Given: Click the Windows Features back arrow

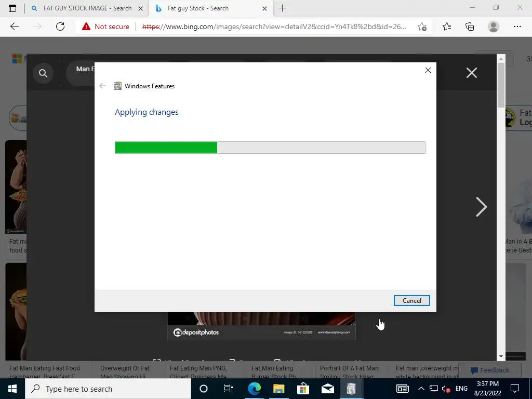Looking at the screenshot, I should (102, 86).
